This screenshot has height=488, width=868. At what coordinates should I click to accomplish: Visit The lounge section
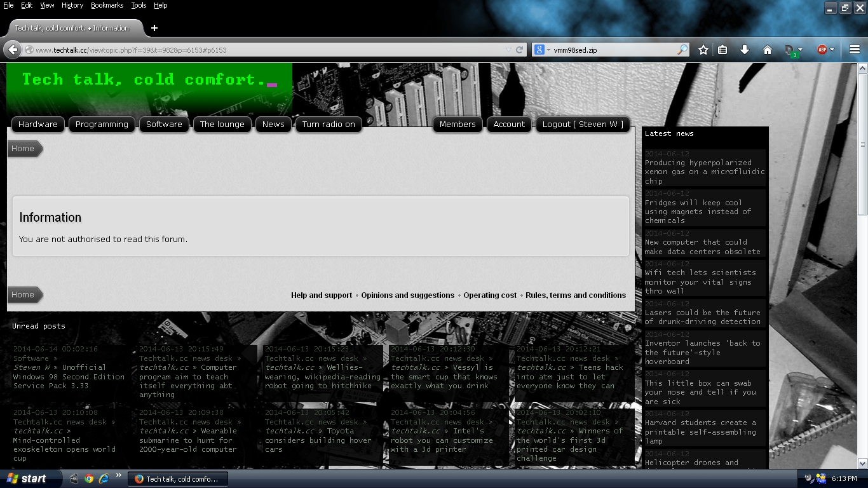coord(222,125)
